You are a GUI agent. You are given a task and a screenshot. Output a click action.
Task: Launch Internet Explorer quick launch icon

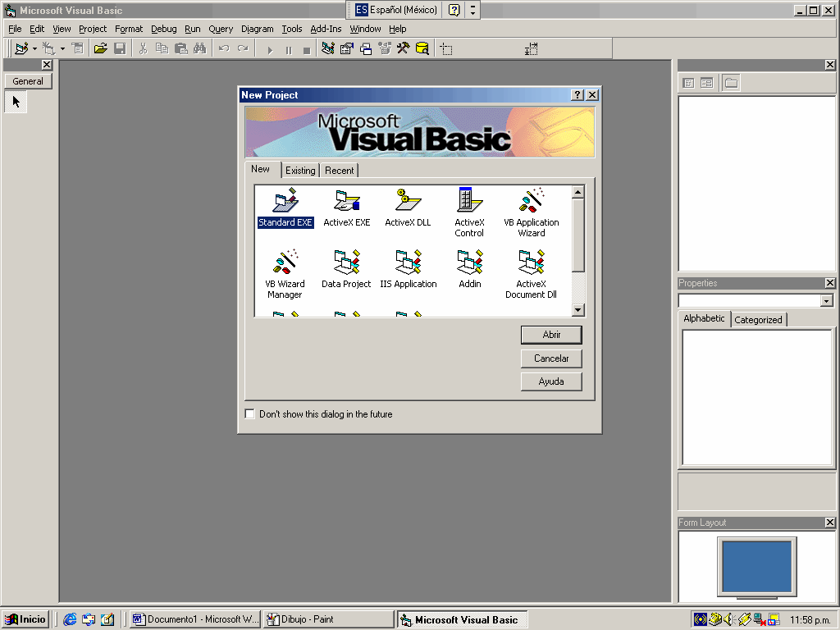coord(70,619)
